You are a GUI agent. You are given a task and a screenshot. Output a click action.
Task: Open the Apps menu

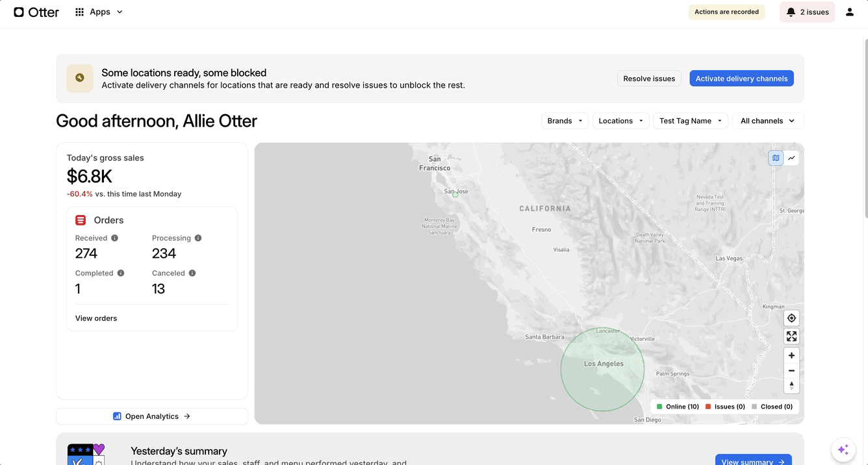(x=99, y=12)
